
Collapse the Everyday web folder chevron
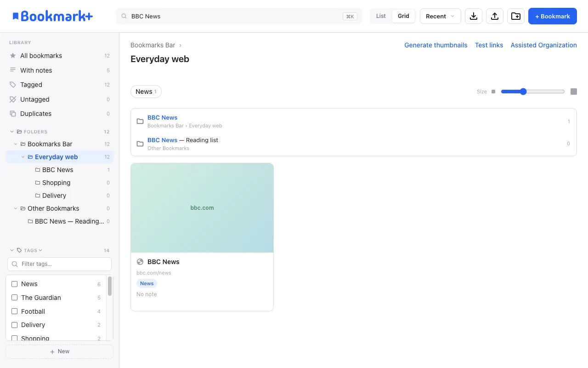[x=23, y=157]
